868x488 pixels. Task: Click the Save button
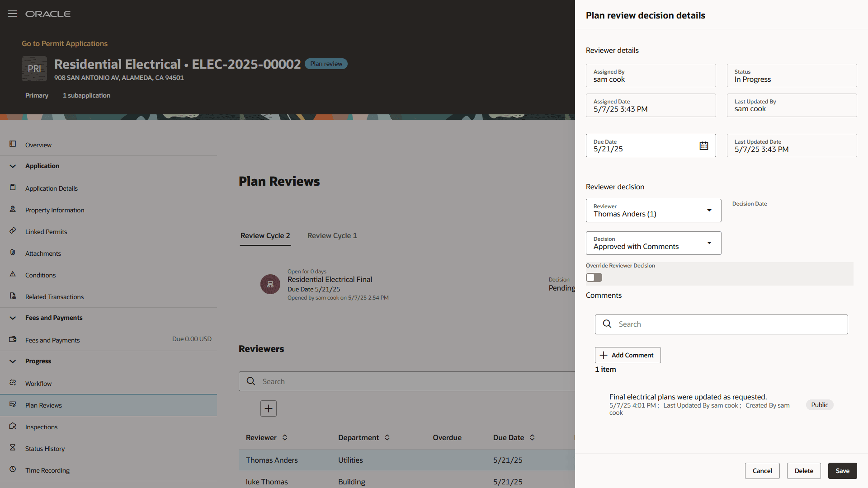(842, 471)
